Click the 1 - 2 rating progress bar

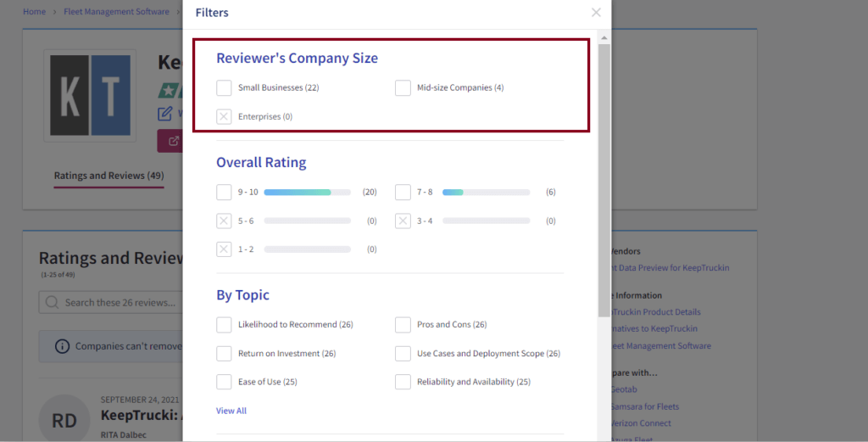307,249
